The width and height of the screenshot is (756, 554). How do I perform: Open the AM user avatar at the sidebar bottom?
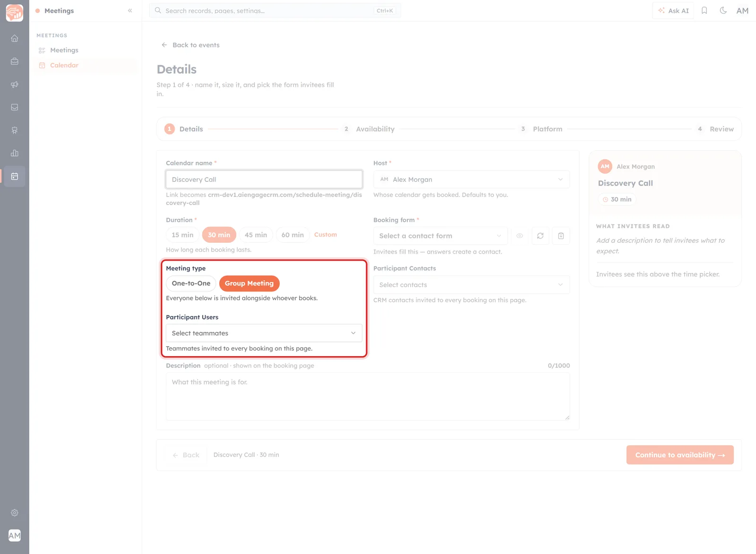(x=15, y=536)
